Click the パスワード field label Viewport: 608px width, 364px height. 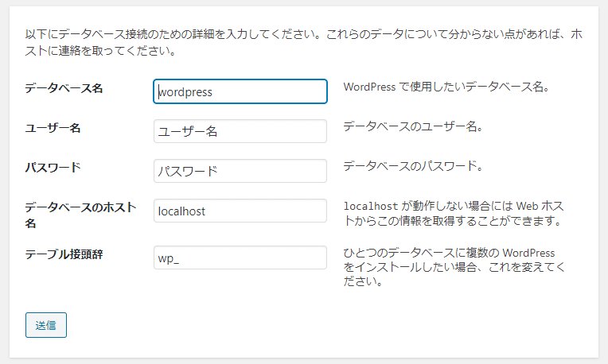pyautogui.click(x=53, y=167)
